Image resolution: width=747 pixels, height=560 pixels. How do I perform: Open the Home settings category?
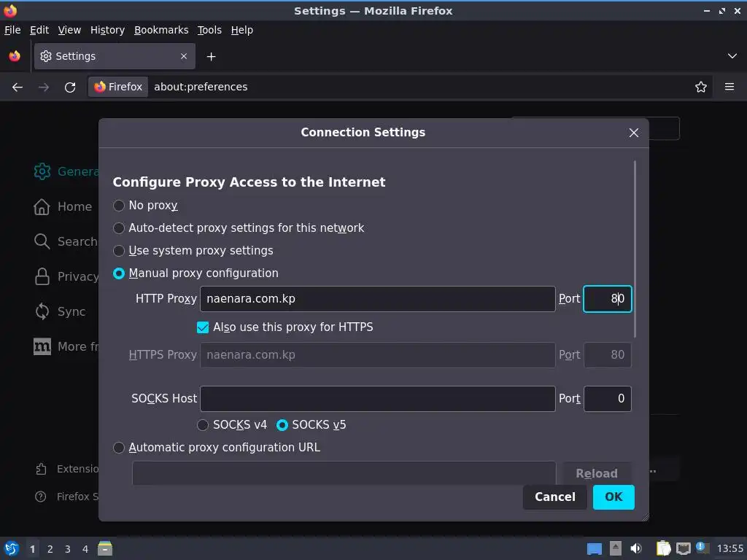63,206
